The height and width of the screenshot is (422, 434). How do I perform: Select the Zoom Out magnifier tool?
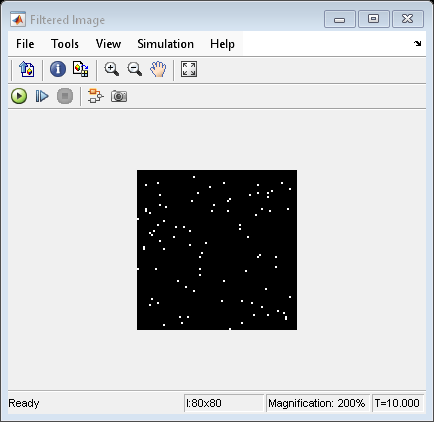pyautogui.click(x=135, y=69)
